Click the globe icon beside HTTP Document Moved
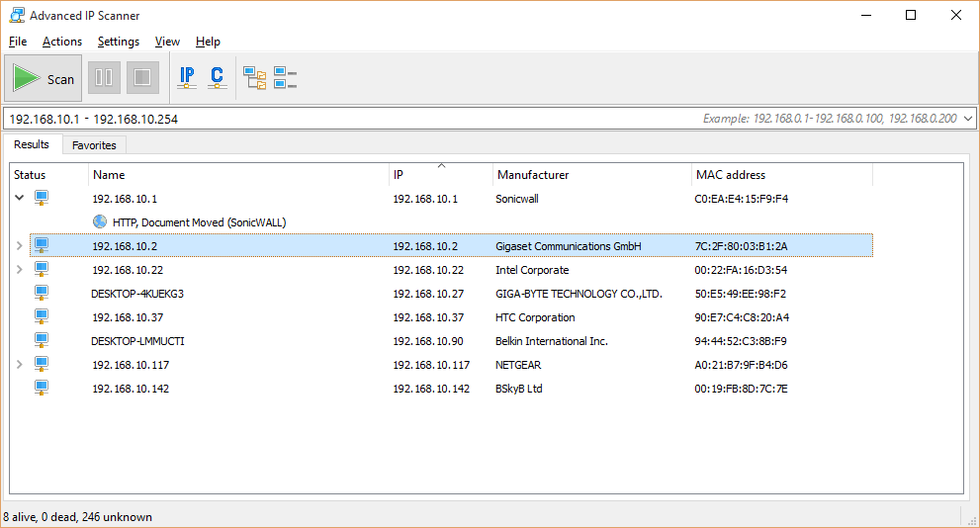 pos(99,221)
